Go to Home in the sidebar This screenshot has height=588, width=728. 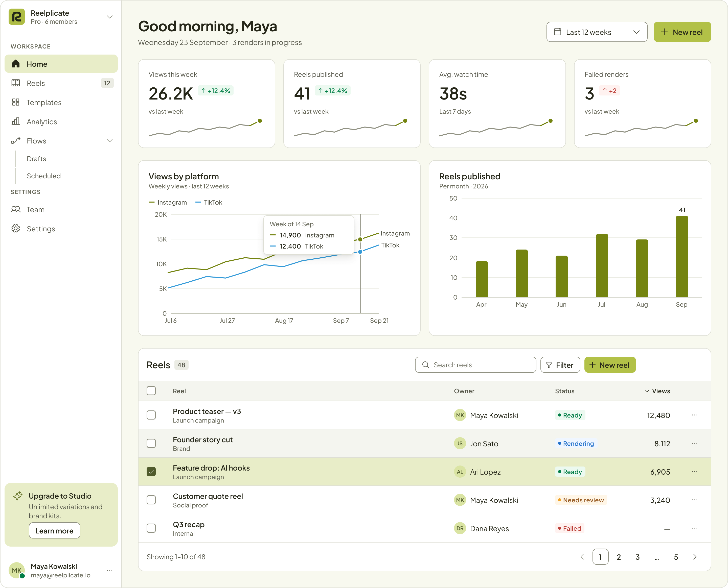(x=61, y=64)
